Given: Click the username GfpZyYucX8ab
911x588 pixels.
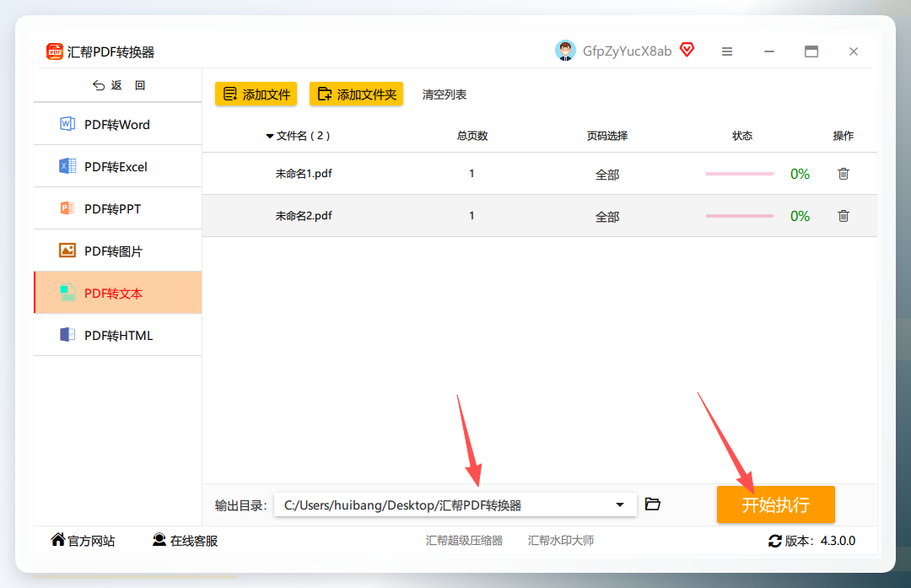Looking at the screenshot, I should pos(627,51).
